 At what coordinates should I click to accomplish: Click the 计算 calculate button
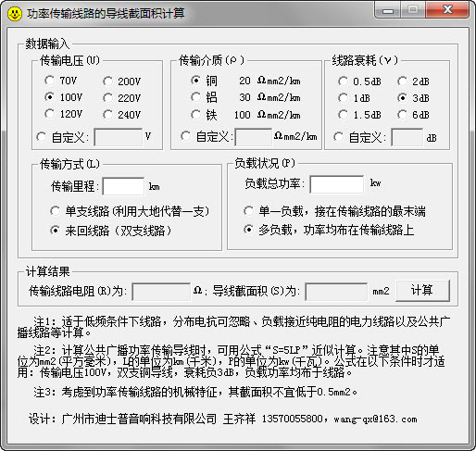click(x=422, y=291)
